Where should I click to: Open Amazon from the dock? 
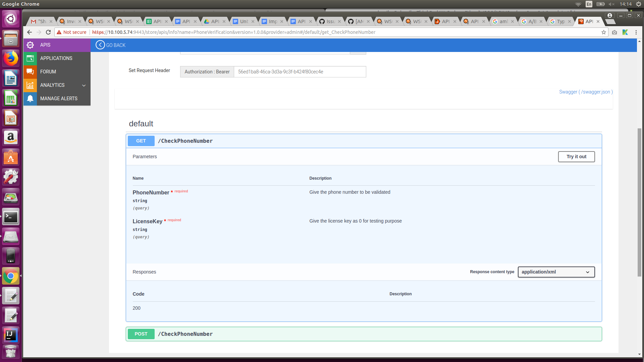(11, 137)
